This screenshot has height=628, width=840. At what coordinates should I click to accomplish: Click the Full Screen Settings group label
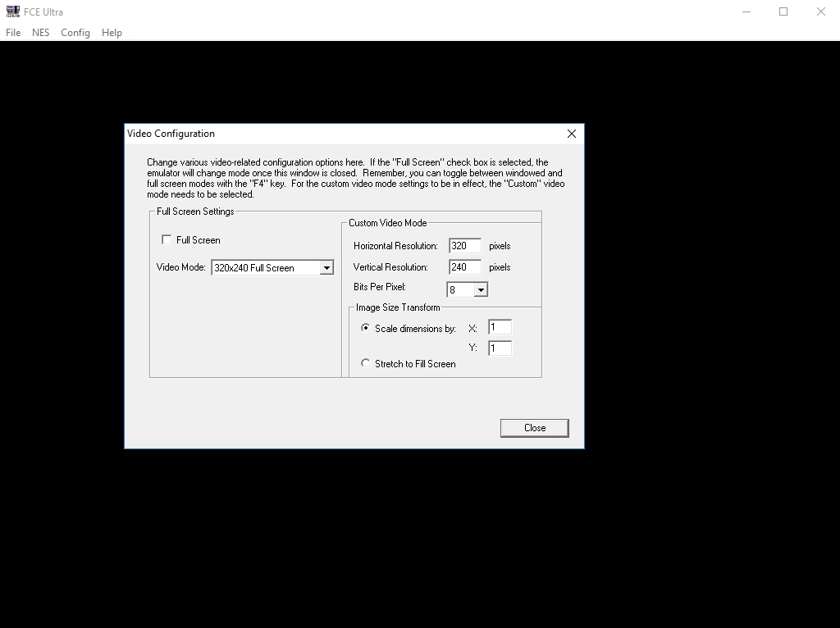pyautogui.click(x=195, y=212)
